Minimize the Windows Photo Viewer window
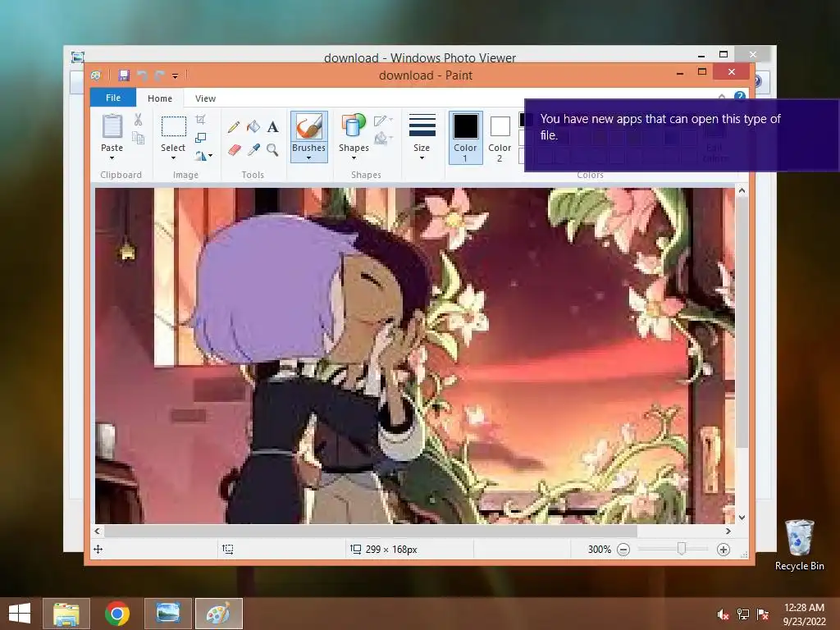The image size is (840, 630). pyautogui.click(x=701, y=55)
